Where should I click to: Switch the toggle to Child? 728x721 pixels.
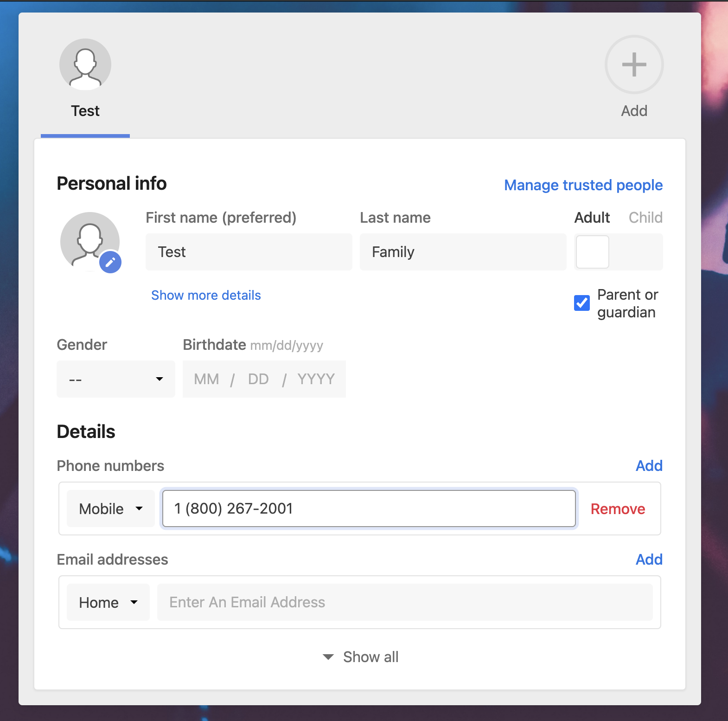click(x=645, y=218)
